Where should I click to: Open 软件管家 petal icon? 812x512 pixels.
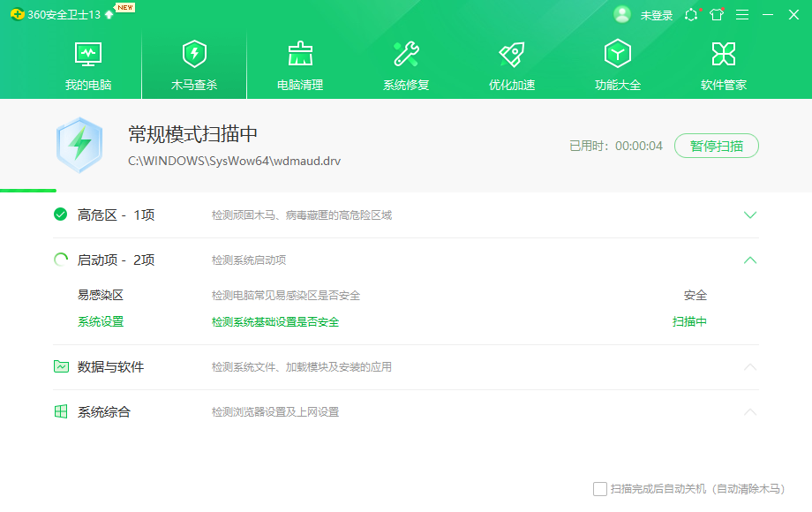[724, 55]
